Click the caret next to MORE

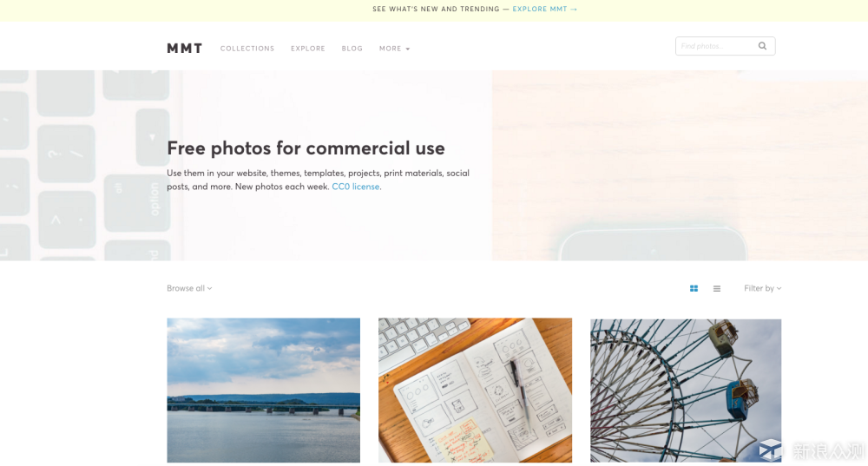pyautogui.click(x=408, y=49)
